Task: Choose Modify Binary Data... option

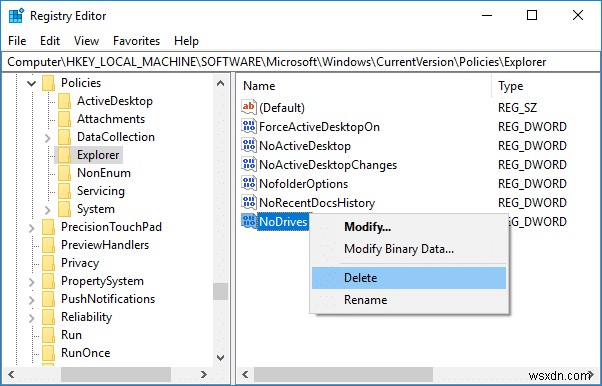Action: tap(409, 249)
